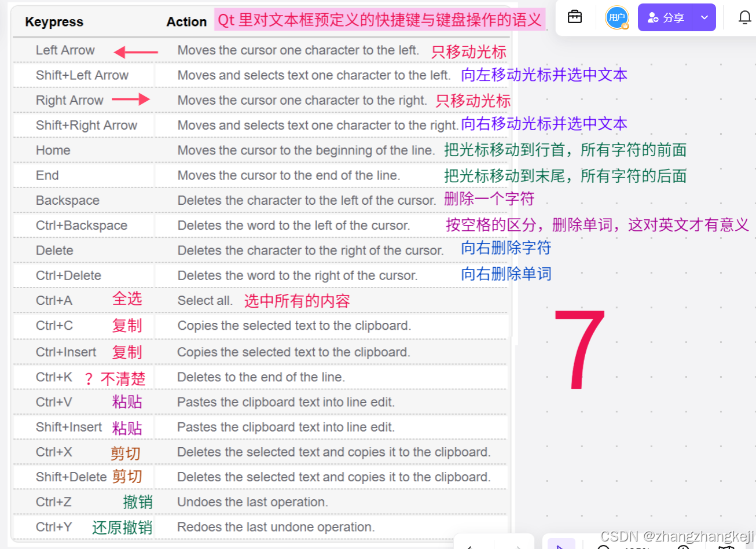The image size is (756, 549).
Task: Click the 'Ctrl+V' keypress cell
Action: [54, 402]
